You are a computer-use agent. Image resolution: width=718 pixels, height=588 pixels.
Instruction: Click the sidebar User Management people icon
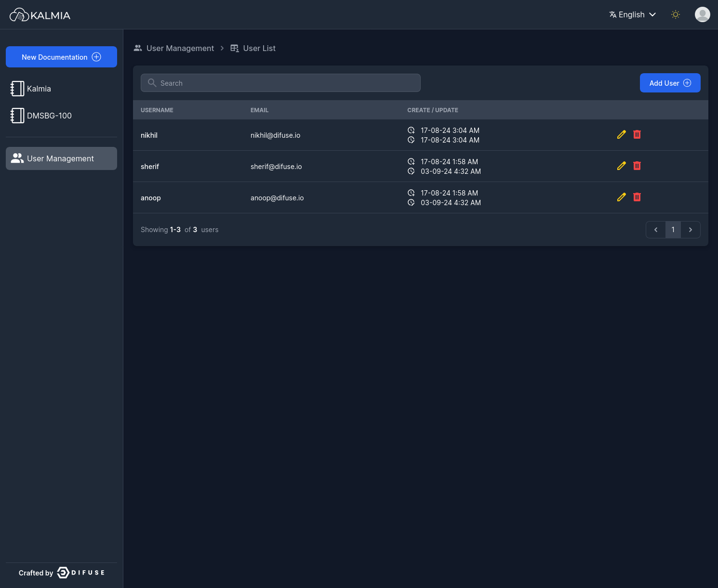coord(17,158)
